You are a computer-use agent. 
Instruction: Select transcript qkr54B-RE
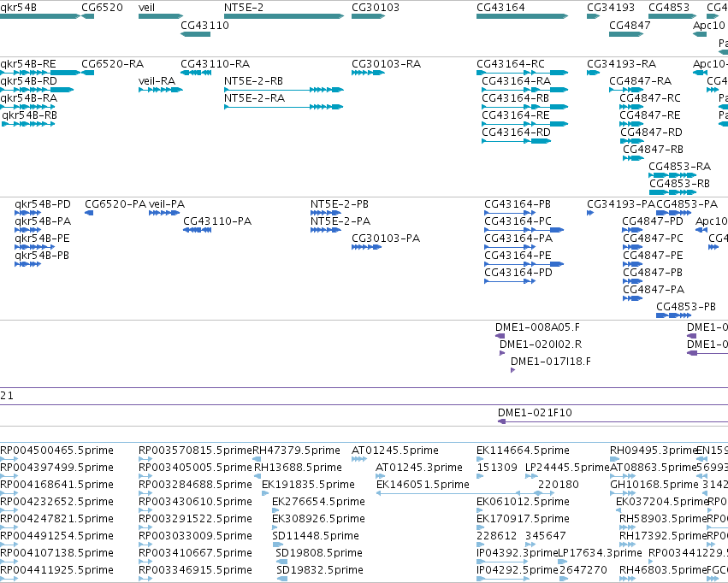[40, 73]
